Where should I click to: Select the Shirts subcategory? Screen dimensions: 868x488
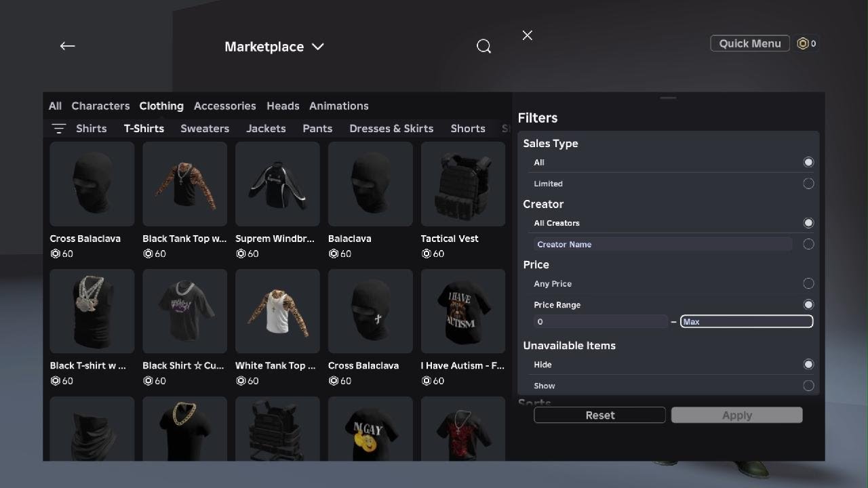click(x=92, y=128)
